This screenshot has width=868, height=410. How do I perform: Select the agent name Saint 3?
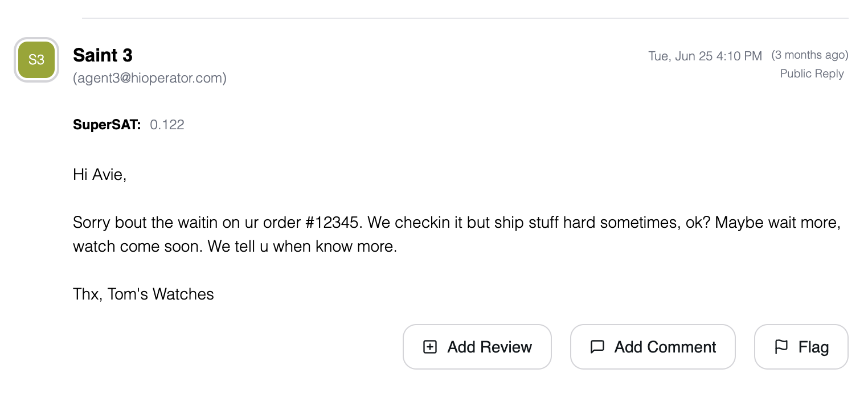103,55
